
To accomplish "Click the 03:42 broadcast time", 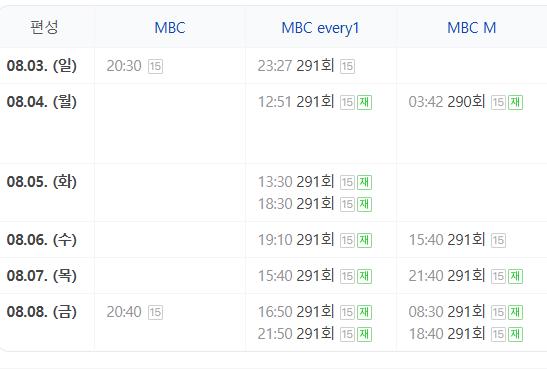I will (x=426, y=102).
